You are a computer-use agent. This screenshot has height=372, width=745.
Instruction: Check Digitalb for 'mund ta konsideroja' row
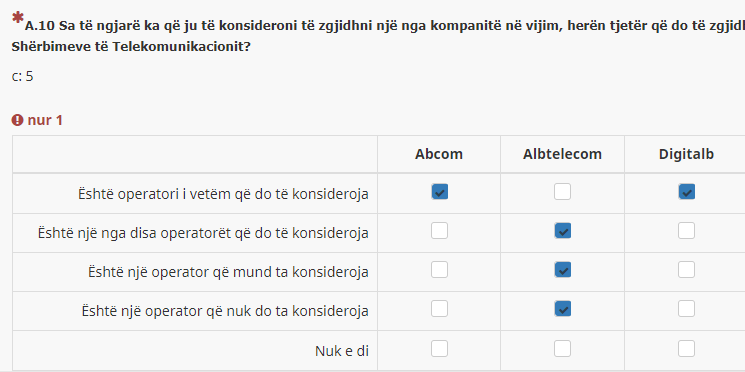tap(687, 270)
